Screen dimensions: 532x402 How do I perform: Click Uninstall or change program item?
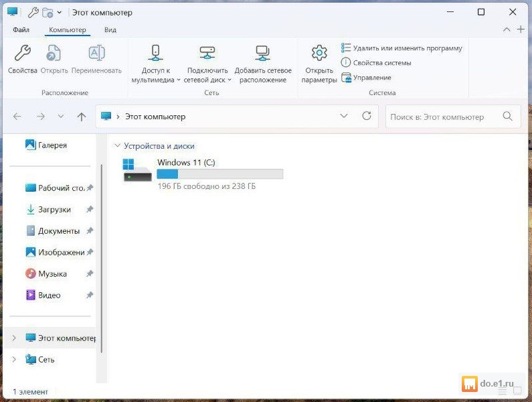point(402,48)
